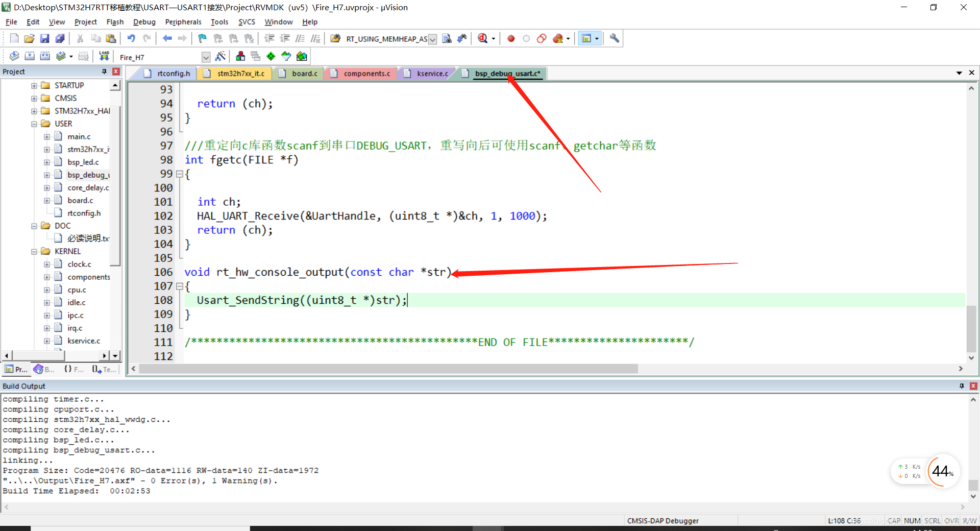Start or stop the debug session
The image size is (980, 531).
483,38
